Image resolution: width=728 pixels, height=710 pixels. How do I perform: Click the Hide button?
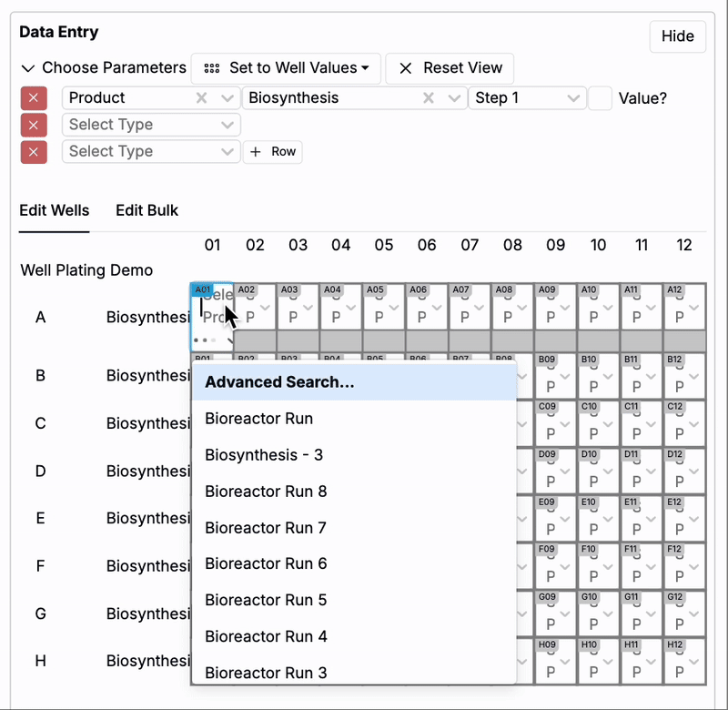tap(677, 36)
